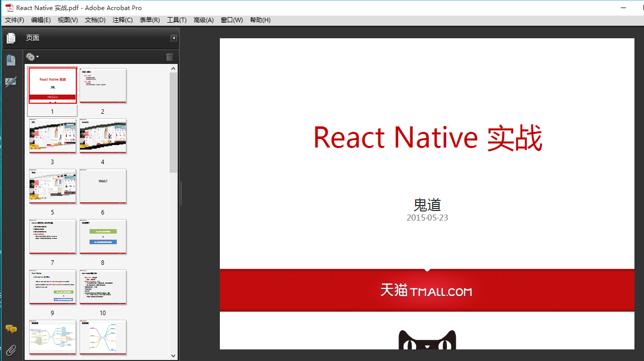Select page 10 thumbnail
Screen dimensions: 644x361
click(x=103, y=287)
